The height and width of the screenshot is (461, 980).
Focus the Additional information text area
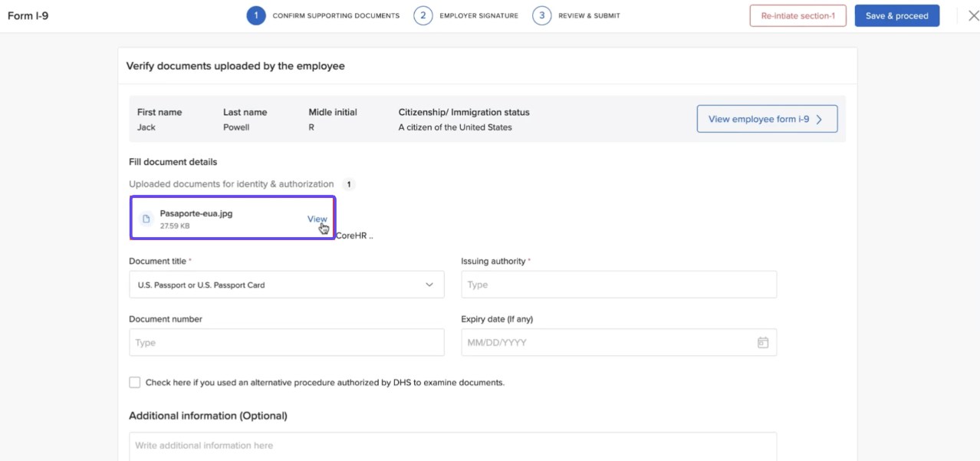[x=452, y=446]
